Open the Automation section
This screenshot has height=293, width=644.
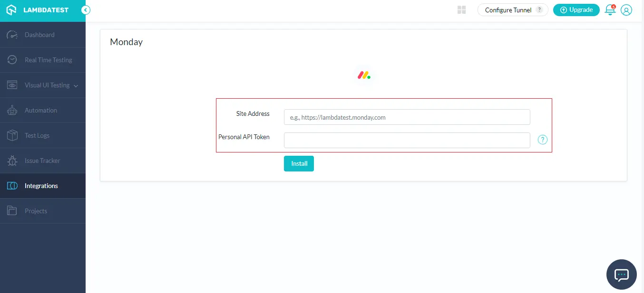pos(41,110)
